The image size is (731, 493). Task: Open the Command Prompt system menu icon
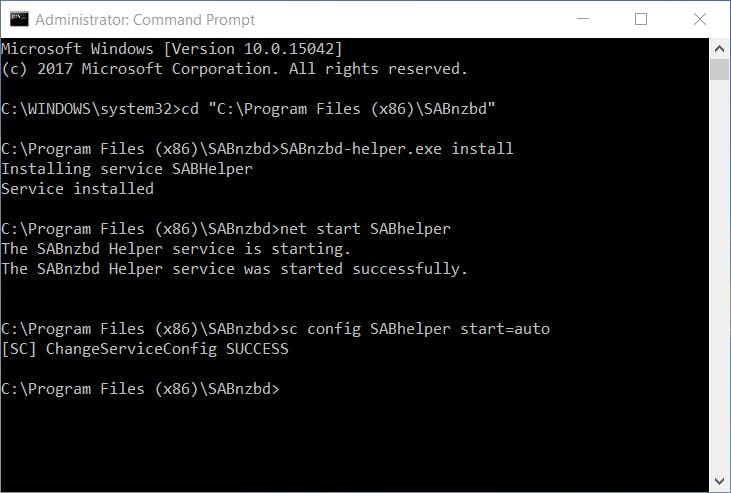tap(18, 19)
